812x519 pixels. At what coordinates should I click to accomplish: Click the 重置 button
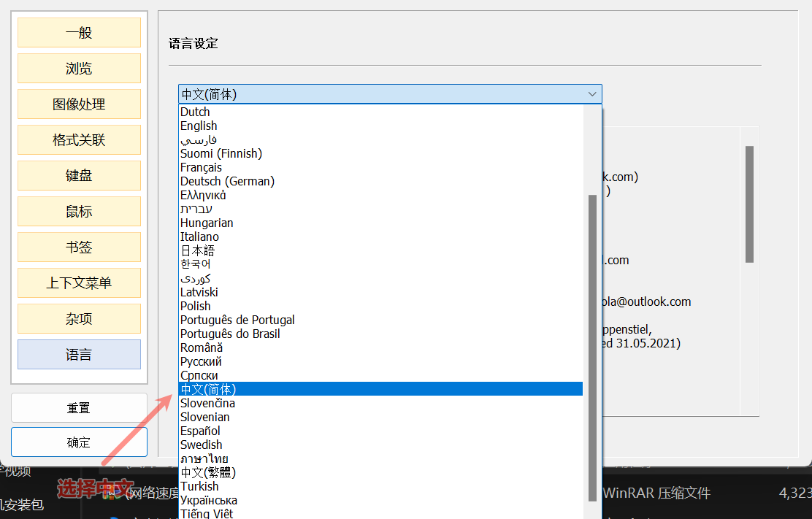click(x=79, y=408)
